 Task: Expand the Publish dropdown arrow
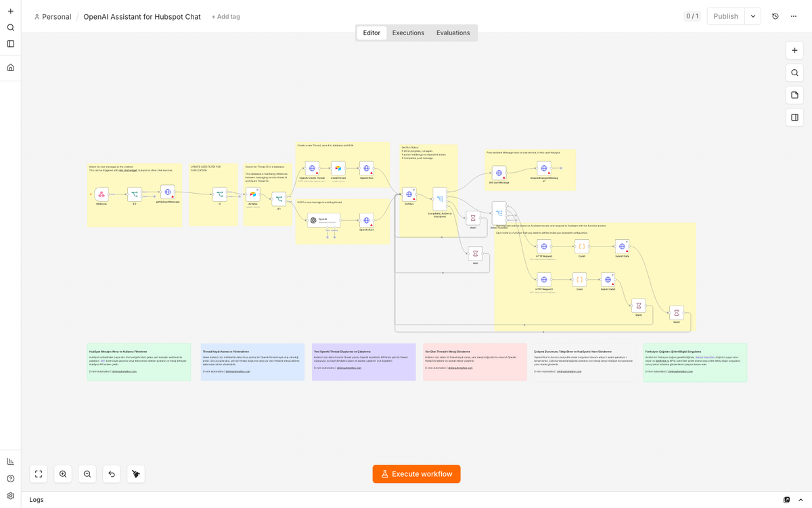tap(753, 16)
